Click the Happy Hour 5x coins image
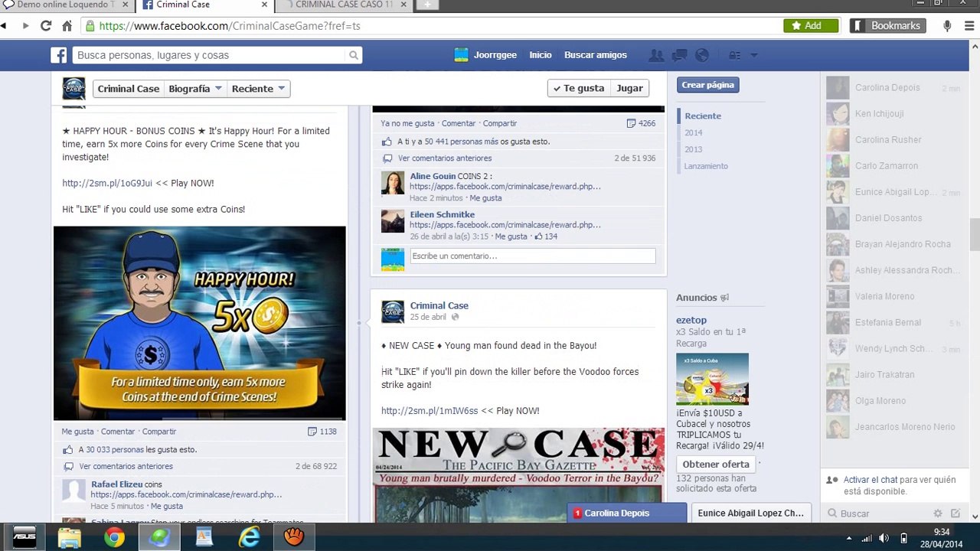The width and height of the screenshot is (980, 551). point(200,323)
